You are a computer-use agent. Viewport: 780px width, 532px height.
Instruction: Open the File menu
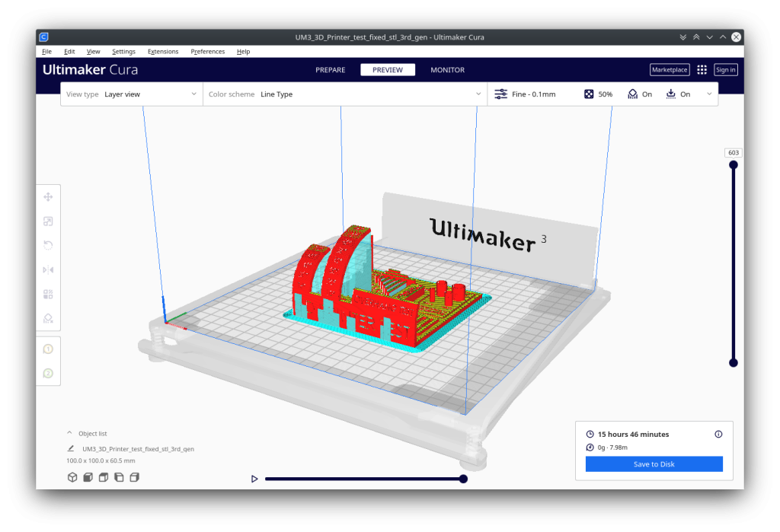tap(46, 52)
